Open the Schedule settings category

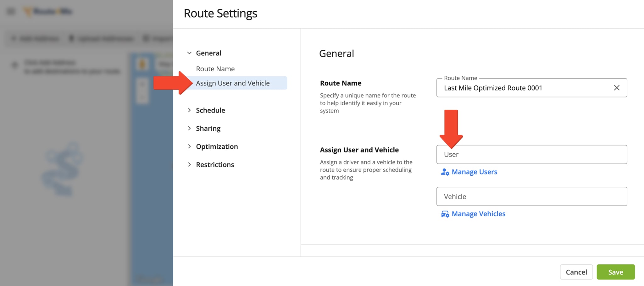[211, 110]
